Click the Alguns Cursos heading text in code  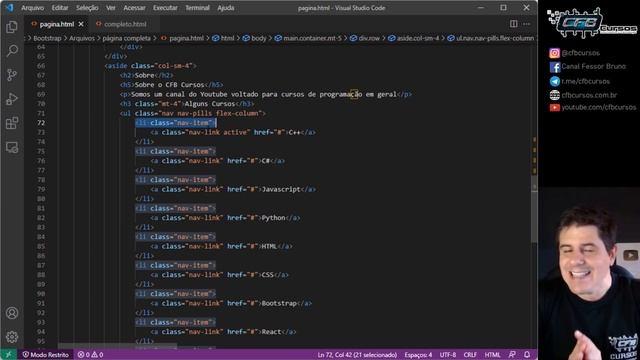click(x=210, y=104)
